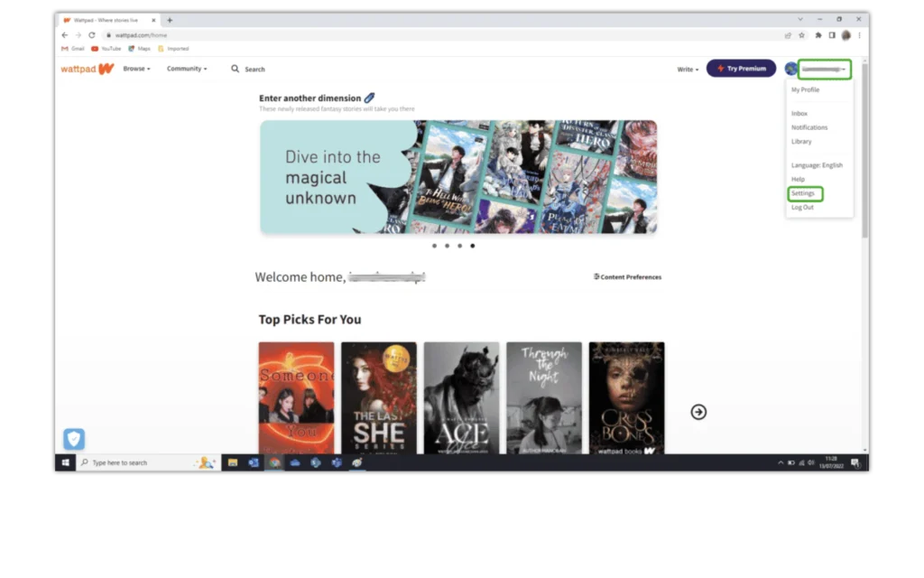Click the blue shield extension badge

click(74, 439)
